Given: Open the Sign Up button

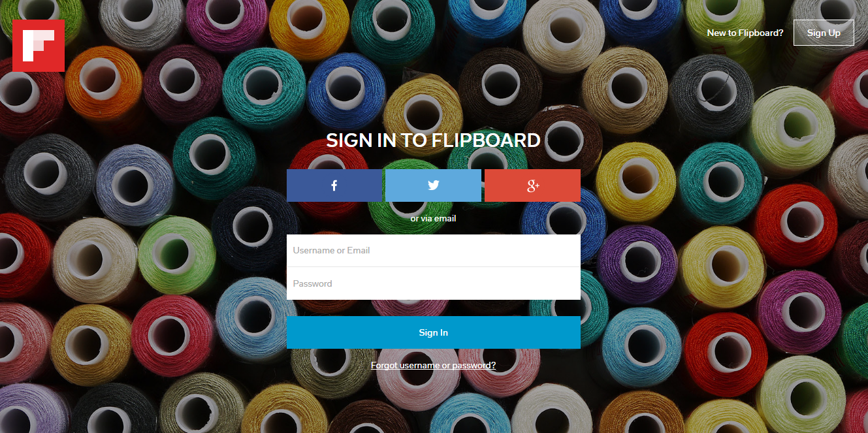Looking at the screenshot, I should point(824,33).
